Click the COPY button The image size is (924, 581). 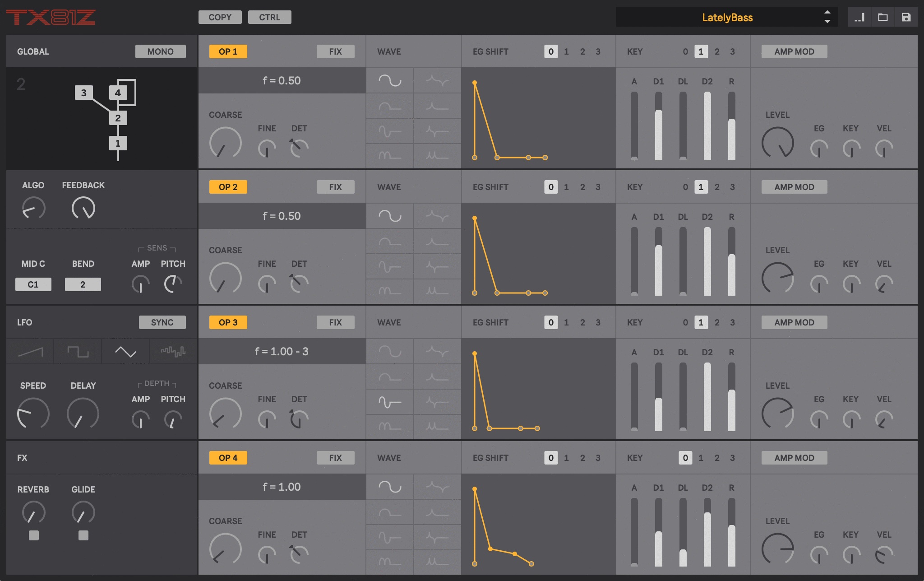pyautogui.click(x=220, y=17)
